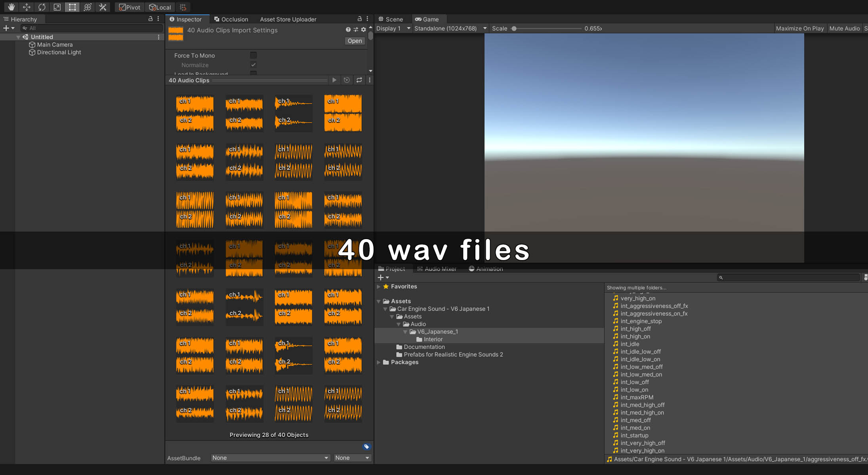Toggle the Normalize checkbox
The height and width of the screenshot is (475, 868).
(253, 65)
